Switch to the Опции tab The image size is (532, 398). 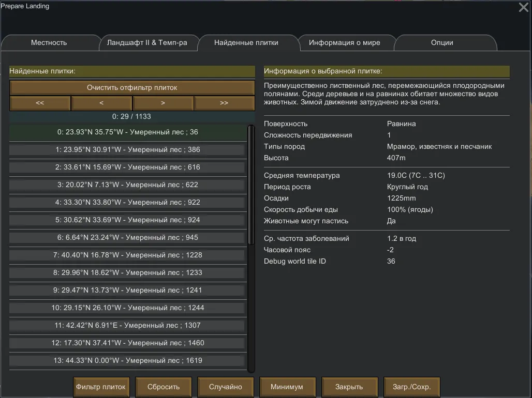441,43
